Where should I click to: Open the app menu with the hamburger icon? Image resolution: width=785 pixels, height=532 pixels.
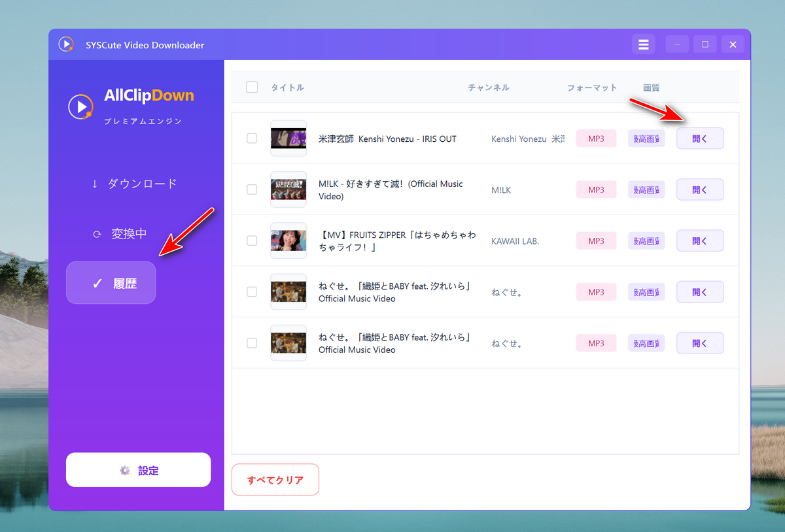click(x=643, y=44)
